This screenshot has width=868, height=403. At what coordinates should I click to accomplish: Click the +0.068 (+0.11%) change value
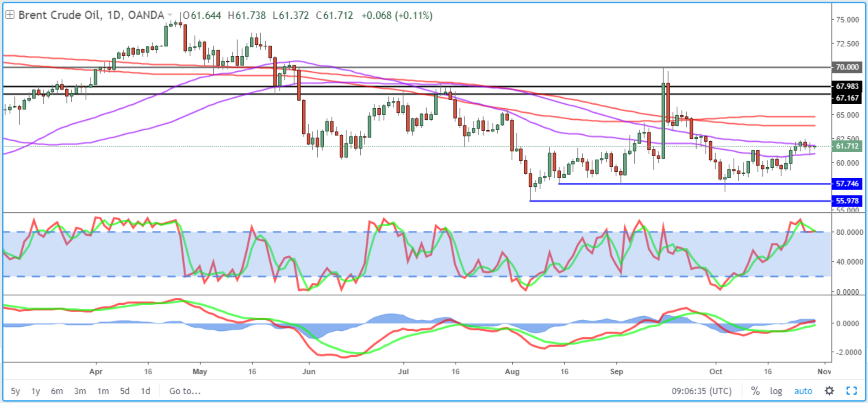point(397,16)
